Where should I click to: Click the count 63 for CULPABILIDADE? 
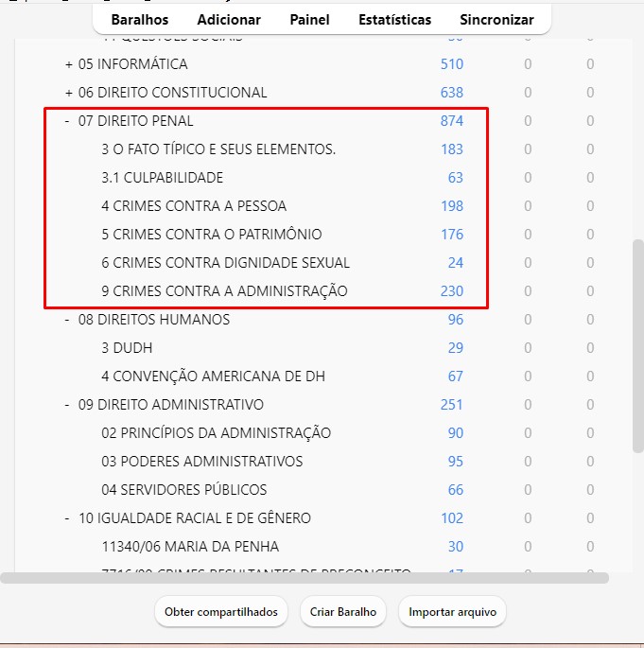pos(455,178)
